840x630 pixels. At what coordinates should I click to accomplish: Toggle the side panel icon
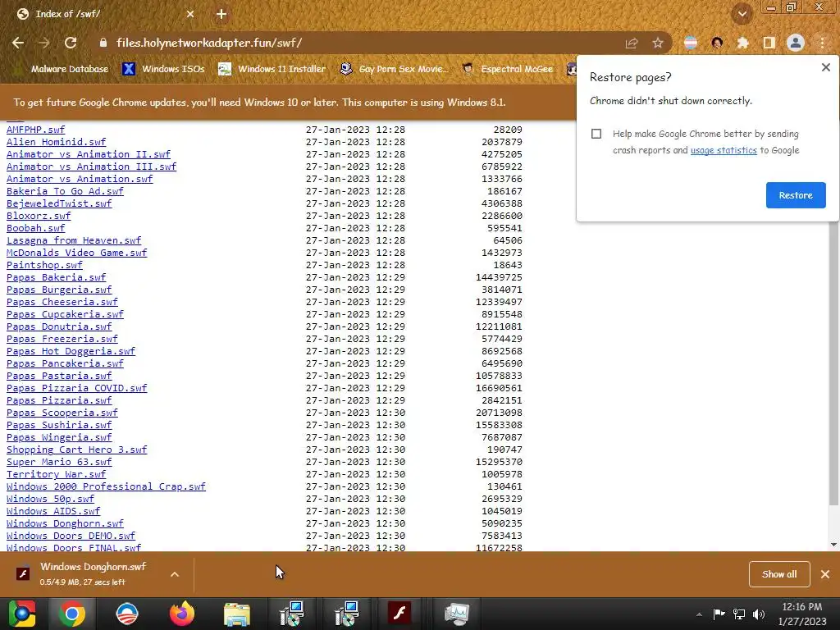(769, 43)
